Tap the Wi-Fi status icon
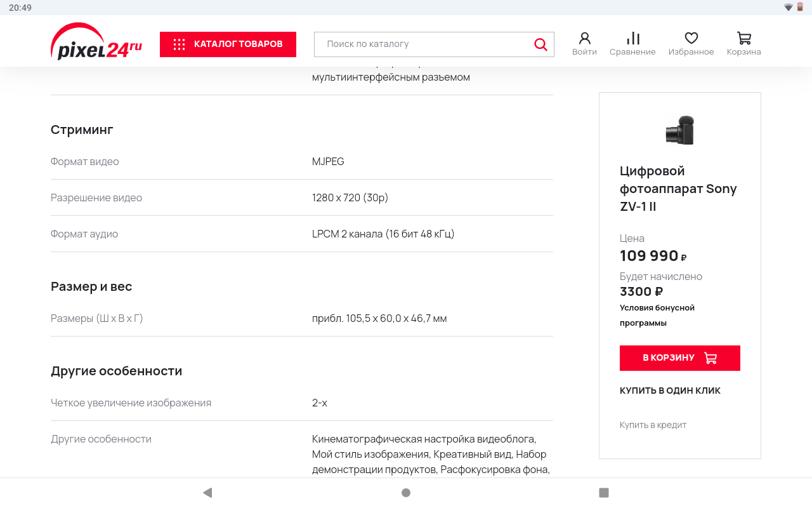This screenshot has width=812, height=508. [x=789, y=8]
